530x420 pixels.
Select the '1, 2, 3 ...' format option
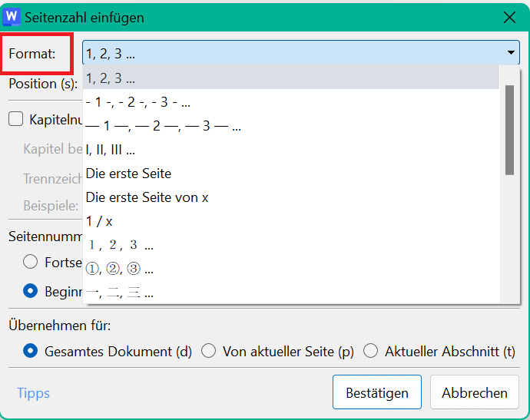290,78
